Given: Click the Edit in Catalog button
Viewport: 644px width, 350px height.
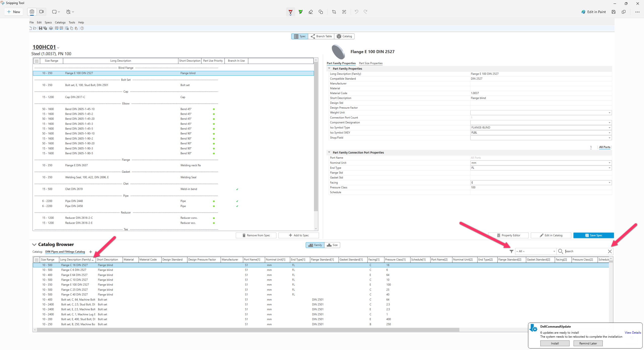Looking at the screenshot, I should point(551,235).
